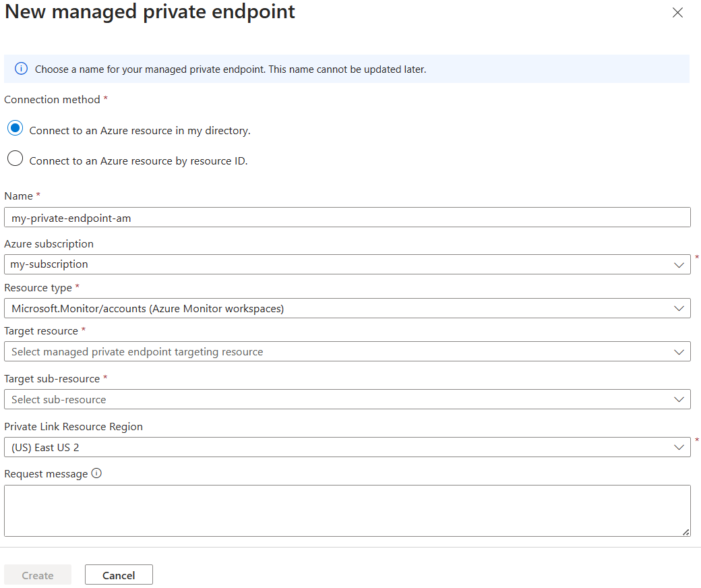Expand the Target sub-resource dropdown
The height and width of the screenshot is (588, 701).
click(x=346, y=399)
